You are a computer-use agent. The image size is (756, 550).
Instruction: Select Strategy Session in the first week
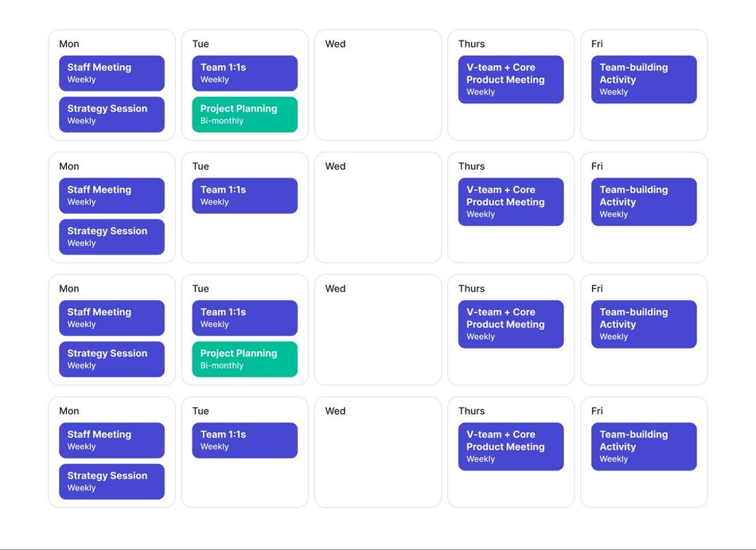coord(111,115)
